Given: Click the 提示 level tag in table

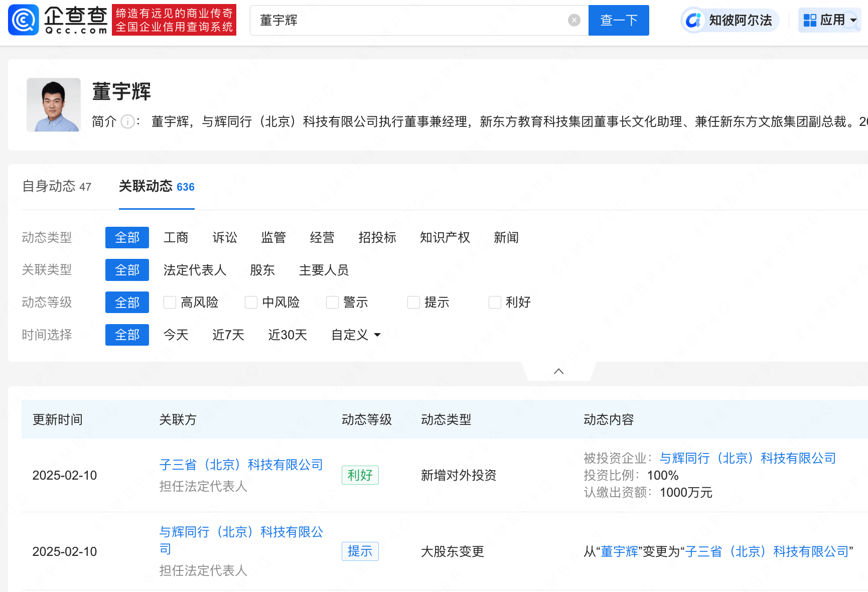Looking at the screenshot, I should tap(360, 551).
